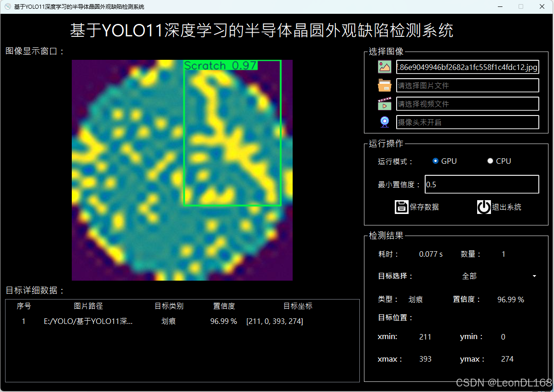Click the 置信度 column header in table

tap(224, 306)
